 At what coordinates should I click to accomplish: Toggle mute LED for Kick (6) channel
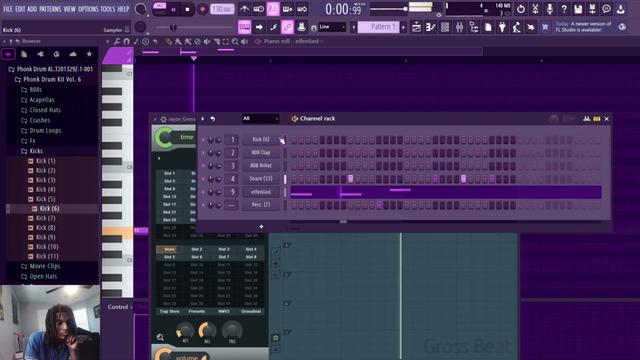pyautogui.click(x=203, y=140)
